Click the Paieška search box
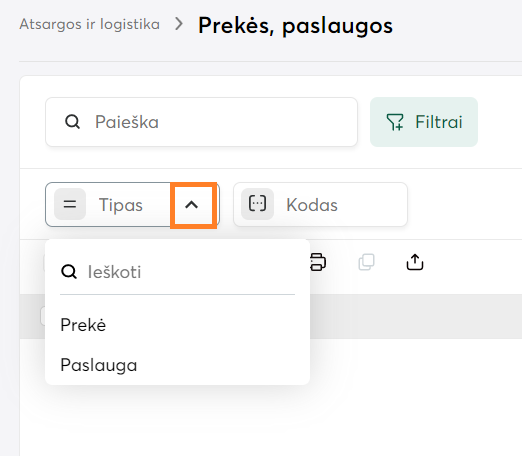Image resolution: width=522 pixels, height=456 pixels. (201, 122)
